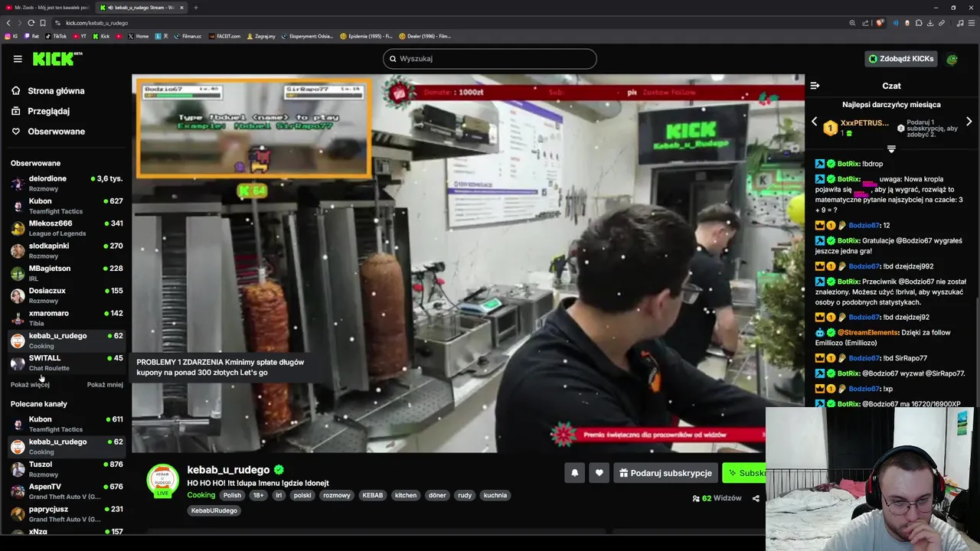Open MBagietson channel in followed list
Screen dimensions: 980x551
67,272
